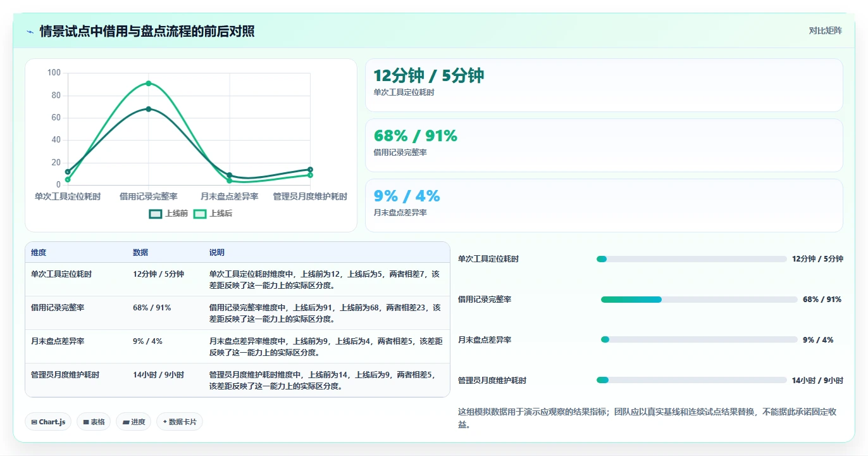Click 上线后 peak data point at 91
Screen dimensions: 868x456
(149, 83)
